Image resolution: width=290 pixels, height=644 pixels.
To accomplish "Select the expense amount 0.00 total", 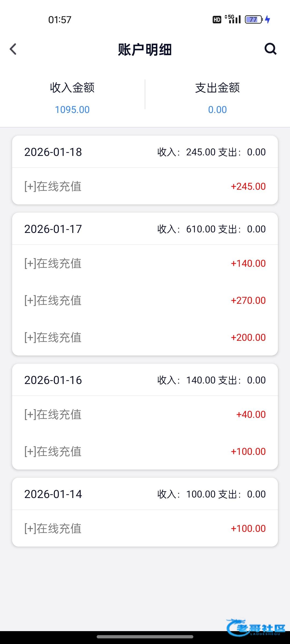I will (x=217, y=109).
